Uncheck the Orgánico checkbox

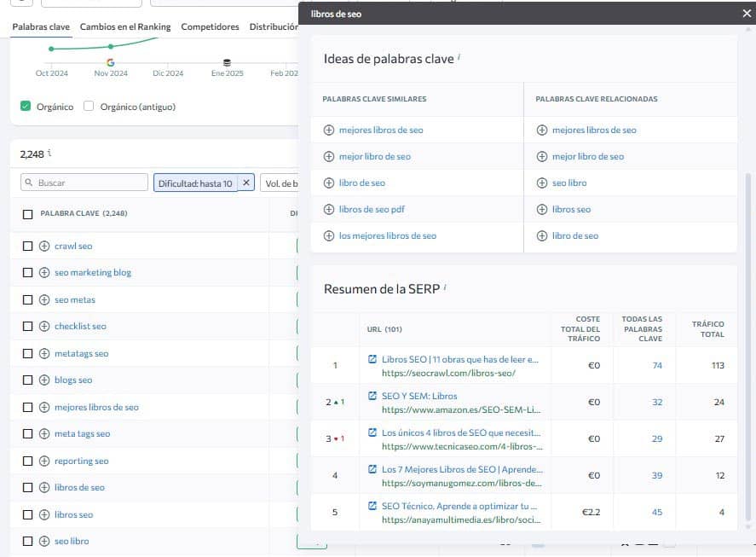(26, 107)
